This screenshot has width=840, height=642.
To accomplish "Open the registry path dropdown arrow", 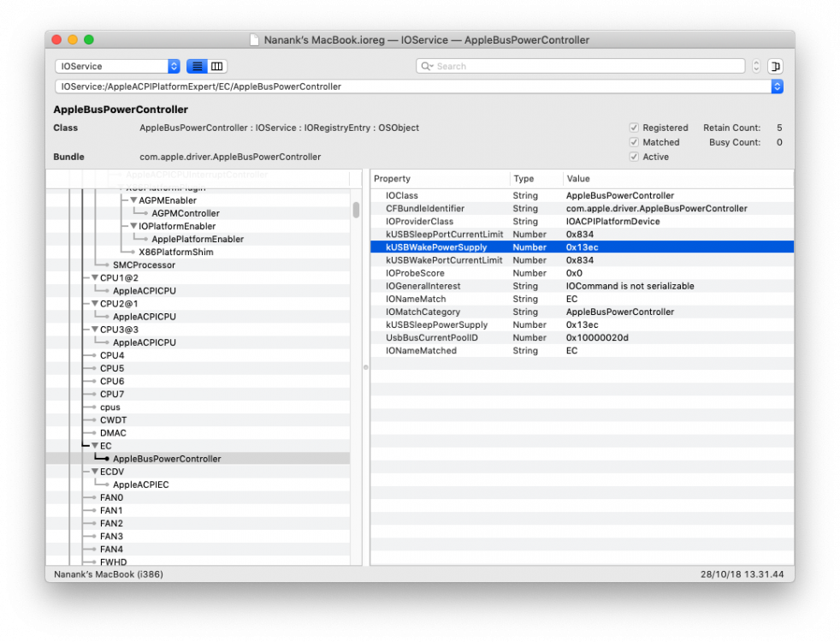I will [777, 86].
